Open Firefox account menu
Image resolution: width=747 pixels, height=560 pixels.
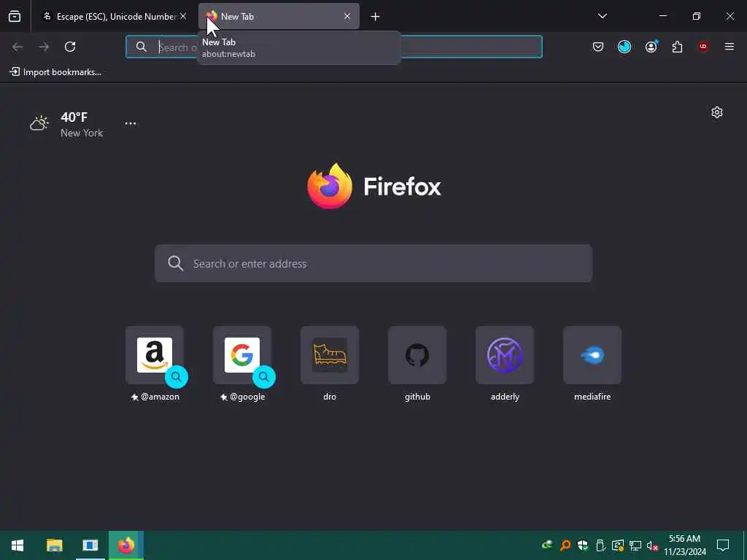tap(651, 47)
